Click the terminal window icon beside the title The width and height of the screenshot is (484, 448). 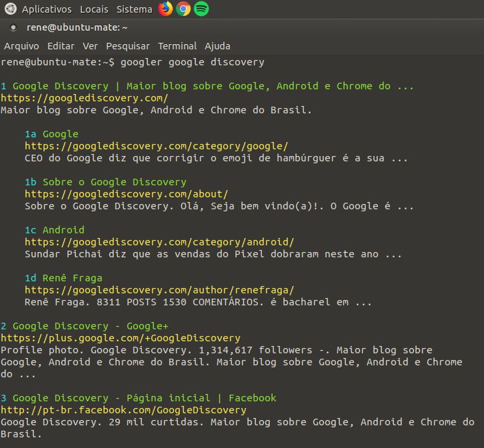13,27
